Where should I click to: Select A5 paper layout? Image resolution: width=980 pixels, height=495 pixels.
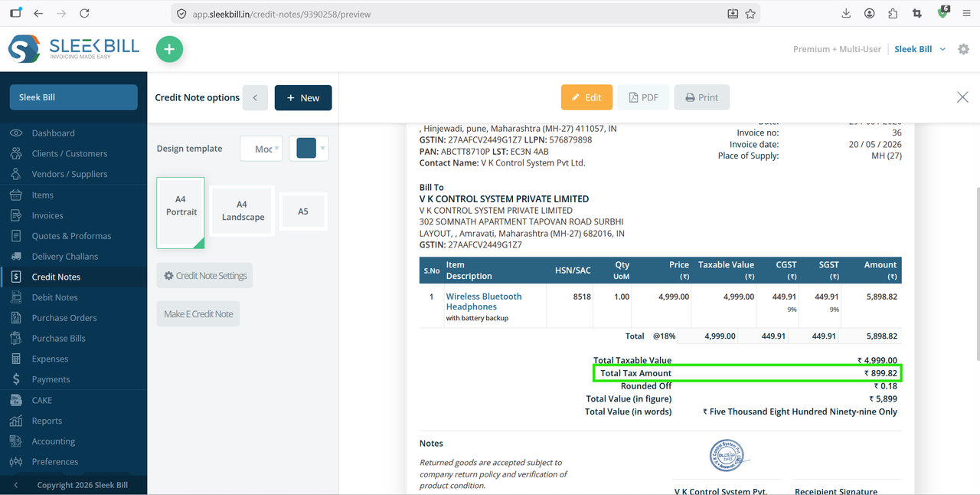tap(303, 211)
